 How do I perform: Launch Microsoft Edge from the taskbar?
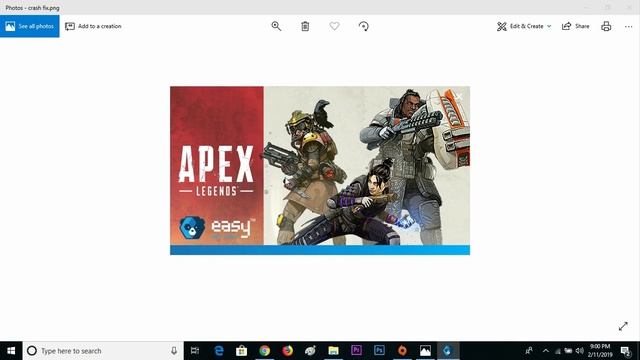(219, 351)
